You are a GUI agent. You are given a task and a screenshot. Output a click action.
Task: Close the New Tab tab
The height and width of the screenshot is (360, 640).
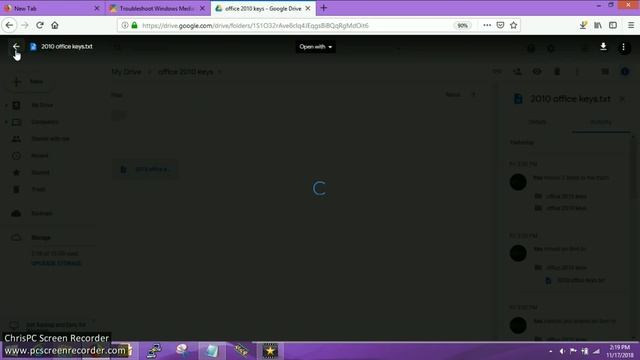click(x=97, y=8)
